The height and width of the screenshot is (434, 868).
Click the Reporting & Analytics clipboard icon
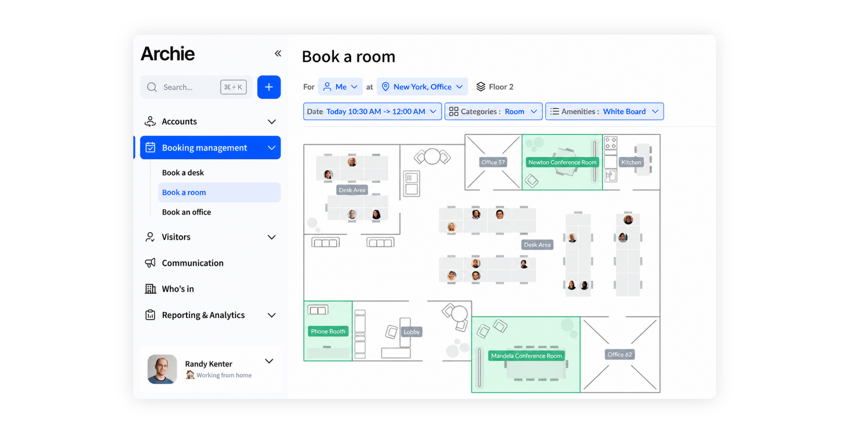150,315
